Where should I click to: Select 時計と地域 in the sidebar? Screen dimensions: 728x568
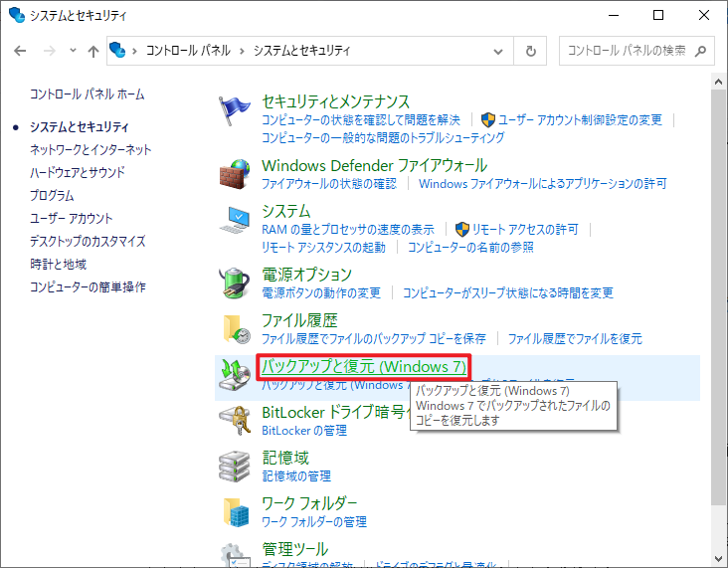coord(58,265)
